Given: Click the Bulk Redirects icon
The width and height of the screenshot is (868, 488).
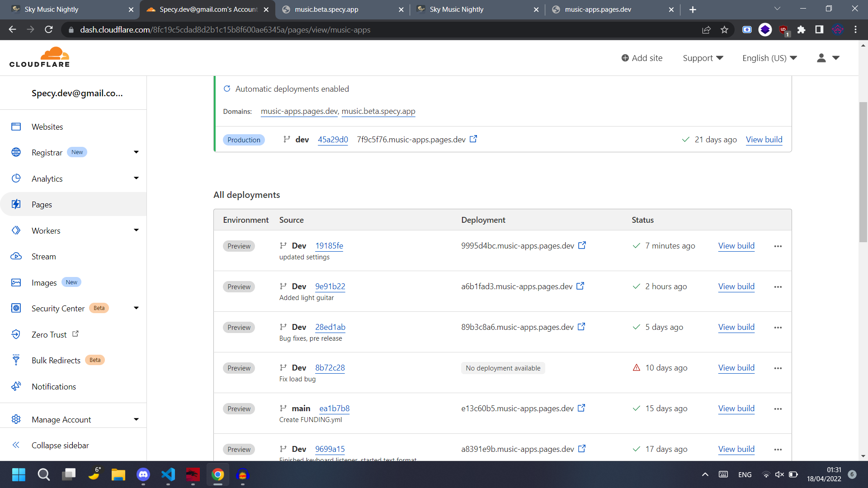Looking at the screenshot, I should pos(16,360).
